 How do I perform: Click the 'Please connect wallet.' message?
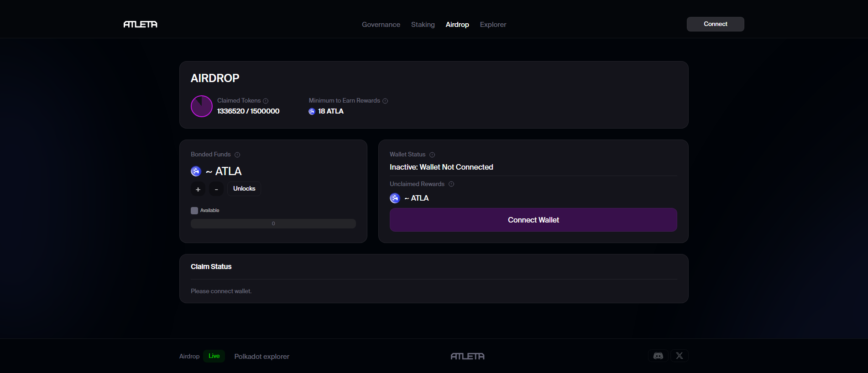tap(221, 291)
